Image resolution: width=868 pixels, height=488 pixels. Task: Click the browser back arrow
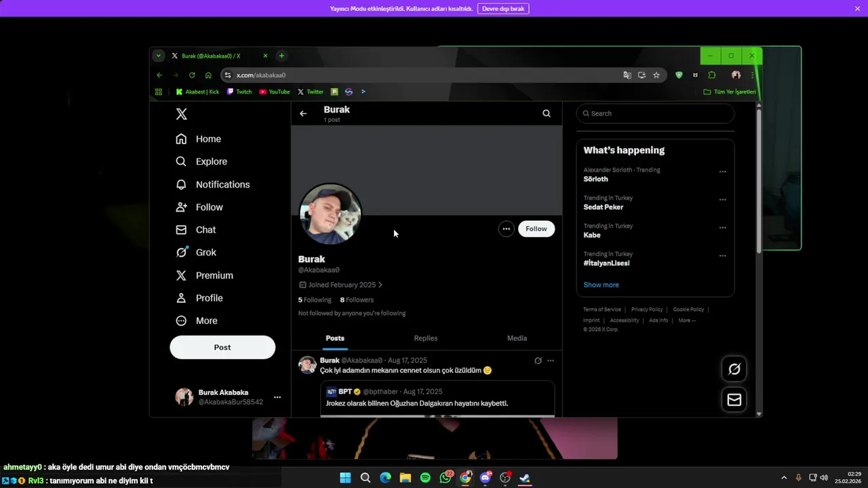point(159,75)
